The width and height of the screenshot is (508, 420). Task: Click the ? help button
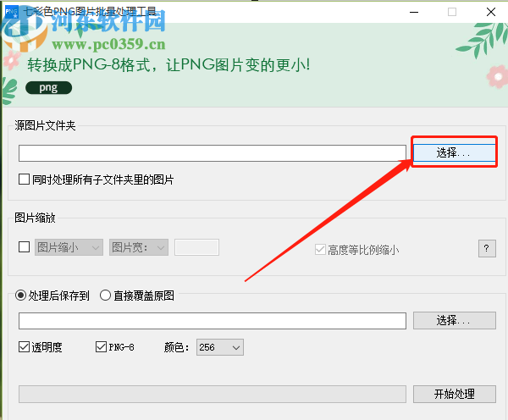click(x=487, y=249)
